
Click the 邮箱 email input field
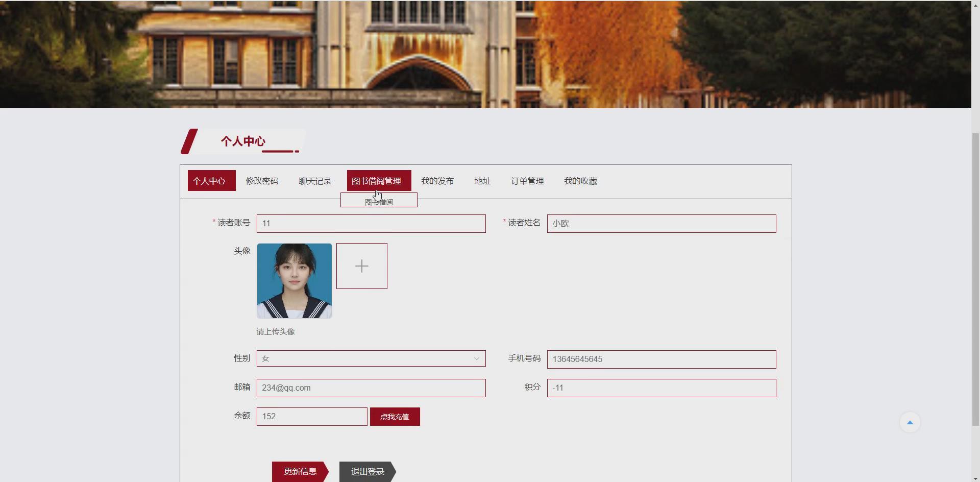(x=371, y=388)
